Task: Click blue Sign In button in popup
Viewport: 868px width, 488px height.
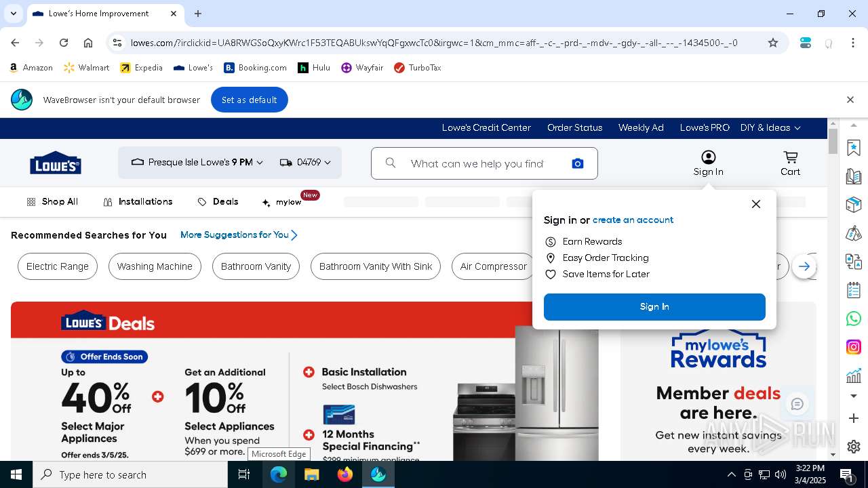Action: click(x=654, y=307)
